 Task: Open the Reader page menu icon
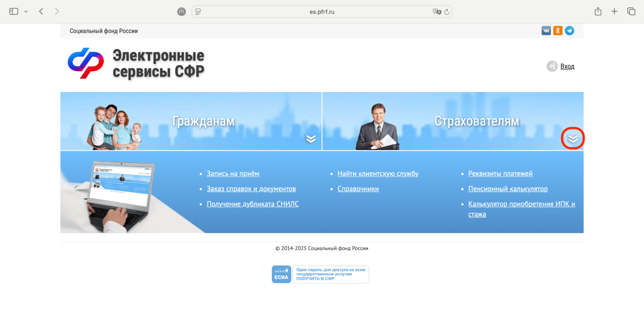click(198, 12)
